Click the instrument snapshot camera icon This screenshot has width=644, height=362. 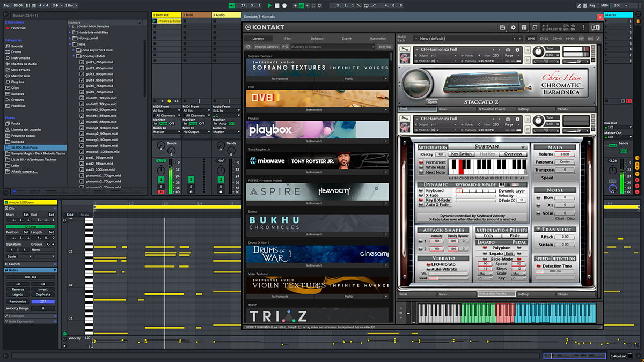click(508, 50)
